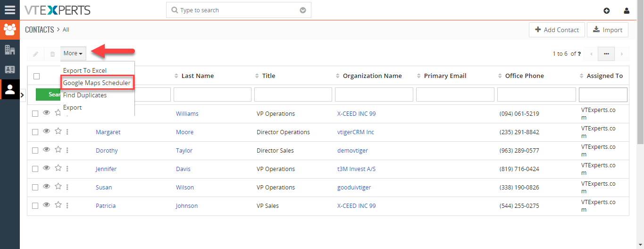Open row actions for Susan Wilson
The height and width of the screenshot is (249, 644).
pos(67,188)
